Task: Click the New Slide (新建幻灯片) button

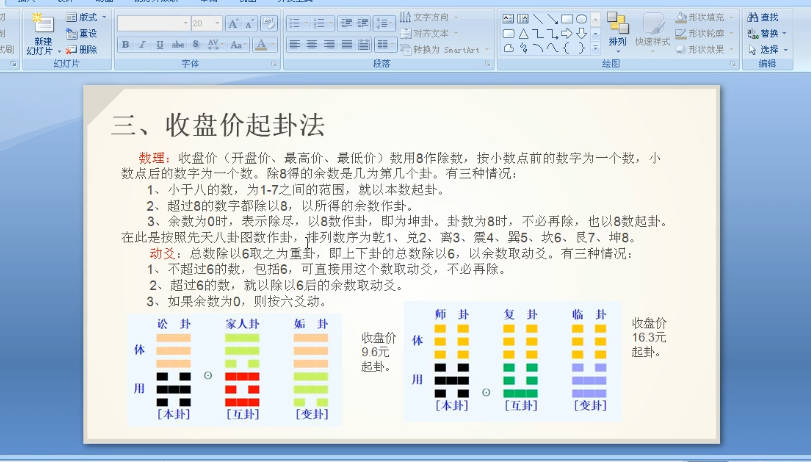Action: pyautogui.click(x=43, y=34)
